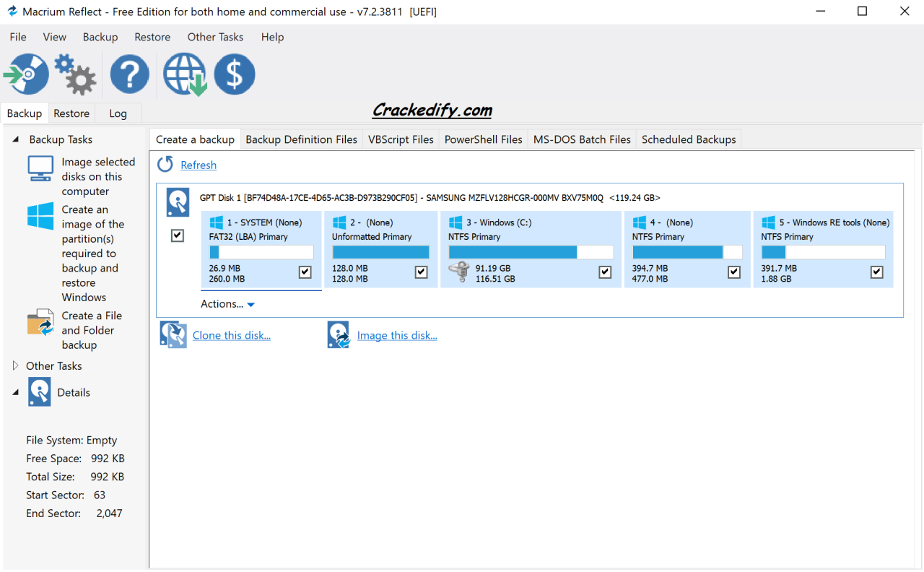Click Windows flag icon on partition 1 SYSTEM
This screenshot has width=924, height=572.
[217, 222]
